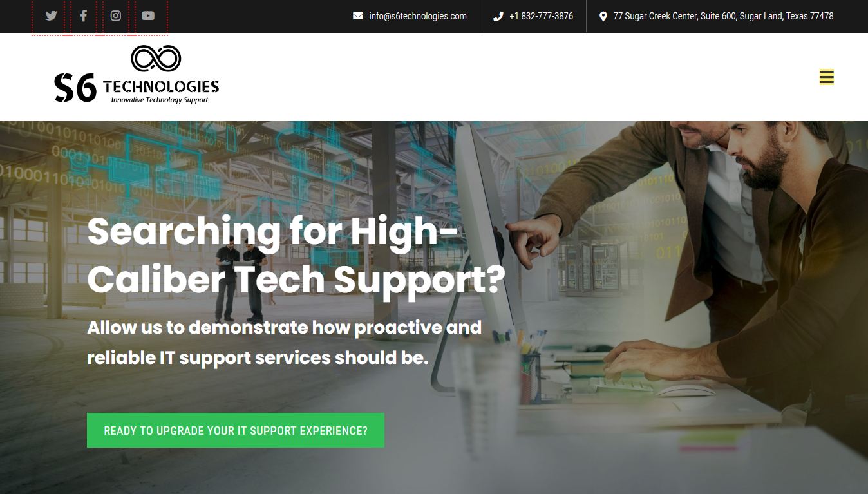The width and height of the screenshot is (868, 494).
Task: Click the Searching for High-Caliber Tech Support headline
Action: click(x=296, y=255)
